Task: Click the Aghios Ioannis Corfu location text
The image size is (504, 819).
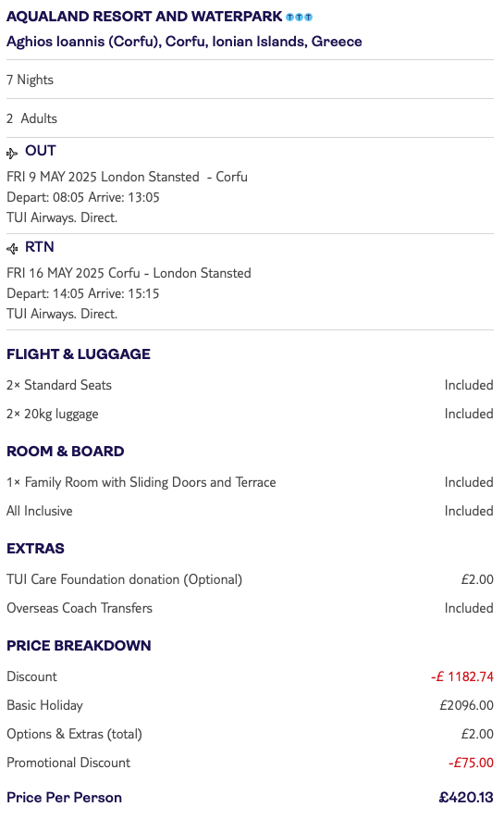Action: click(184, 42)
